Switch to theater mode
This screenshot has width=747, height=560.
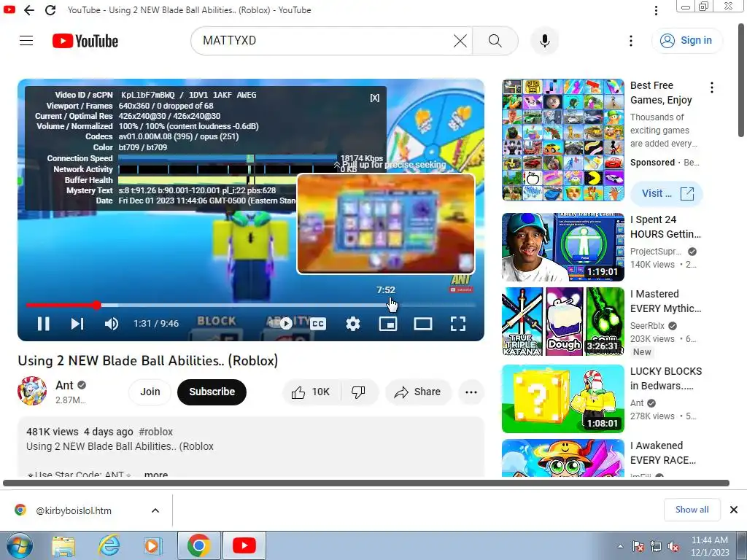[423, 324]
